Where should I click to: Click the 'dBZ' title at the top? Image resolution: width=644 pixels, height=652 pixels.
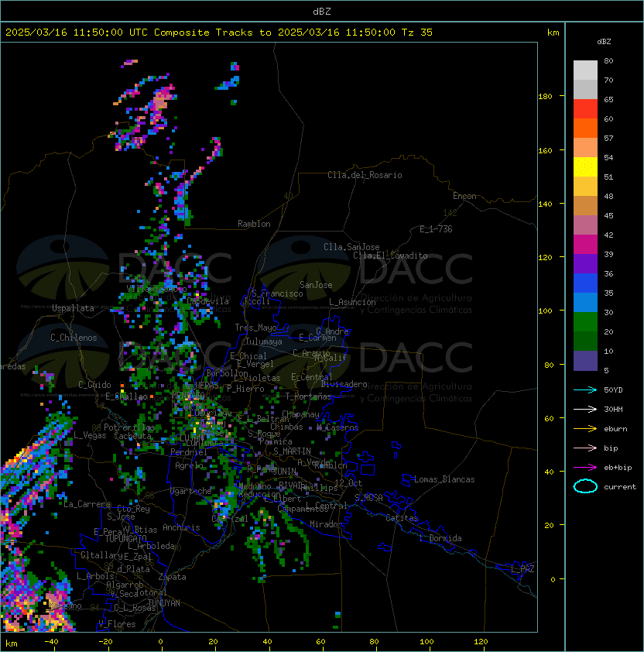pos(322,11)
